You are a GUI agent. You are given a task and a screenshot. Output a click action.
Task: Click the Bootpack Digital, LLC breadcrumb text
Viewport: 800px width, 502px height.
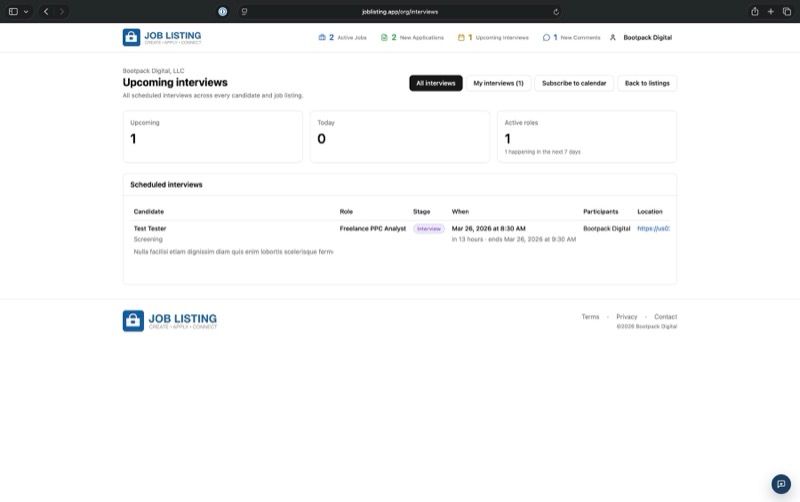153,71
